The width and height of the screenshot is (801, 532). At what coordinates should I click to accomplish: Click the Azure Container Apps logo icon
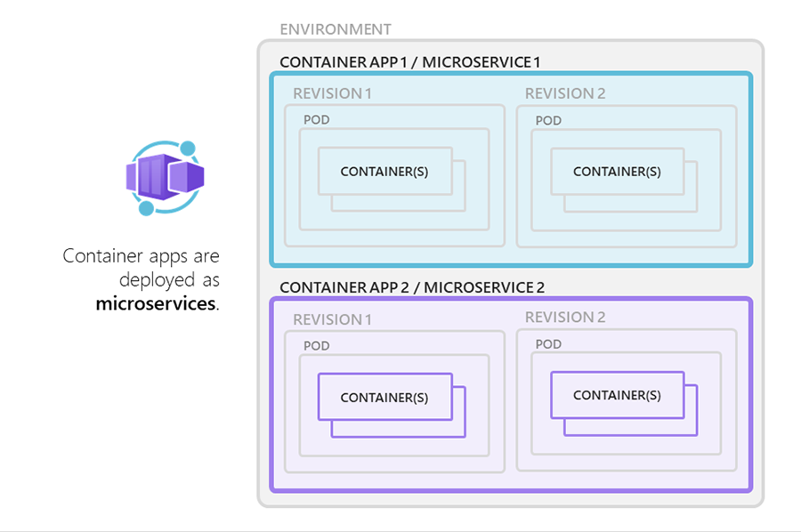click(165, 178)
